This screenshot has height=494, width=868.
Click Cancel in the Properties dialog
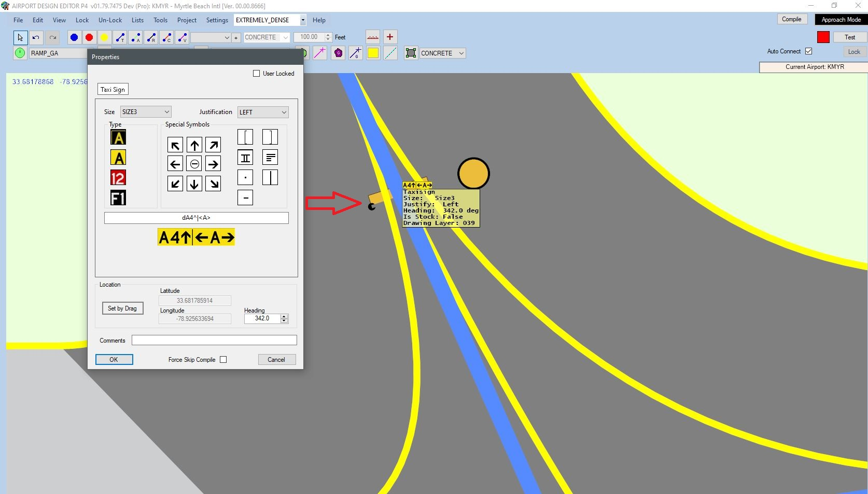[277, 360]
